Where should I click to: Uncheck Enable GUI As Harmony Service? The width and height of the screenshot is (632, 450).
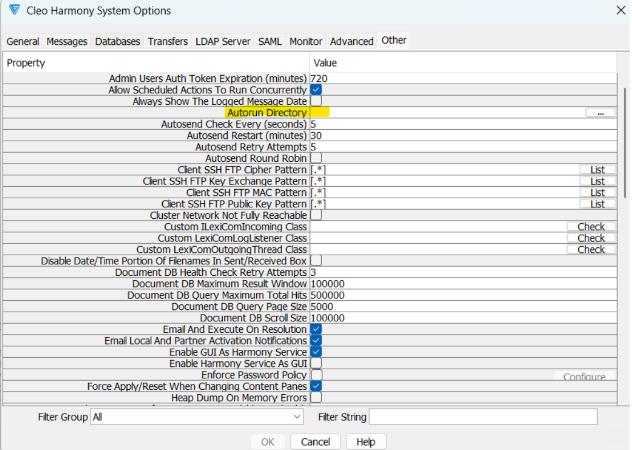pyautogui.click(x=316, y=352)
